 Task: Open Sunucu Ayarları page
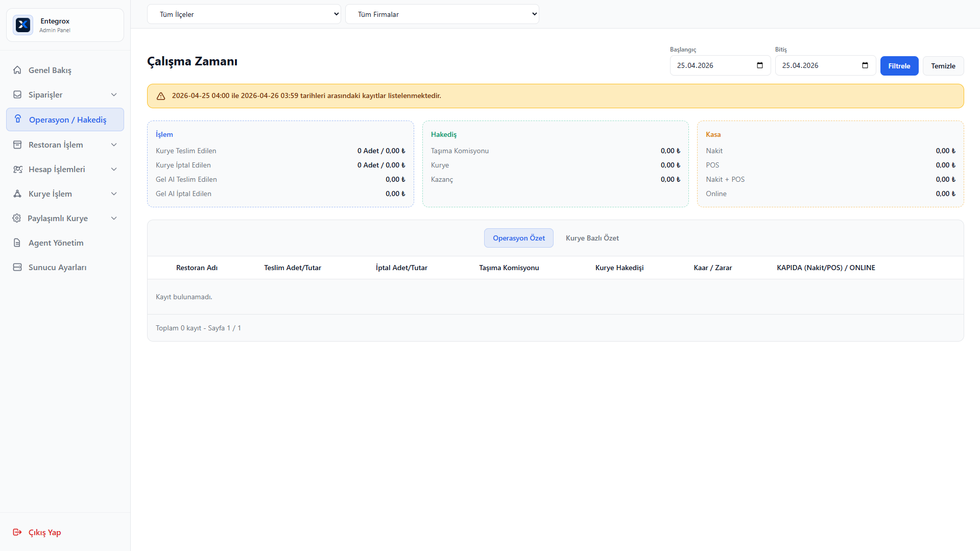click(x=65, y=267)
